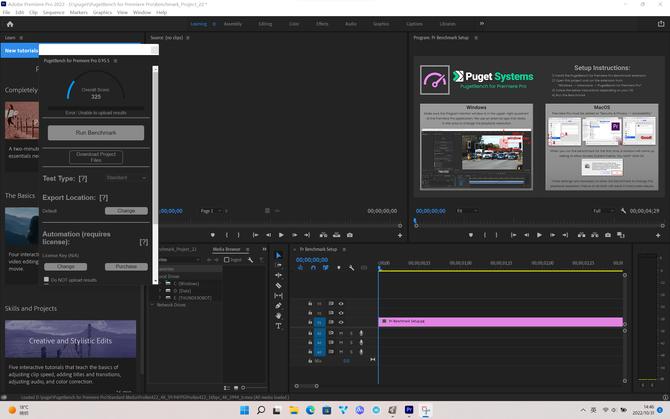Toggle the Do NOT upload results checkbox

click(46, 280)
